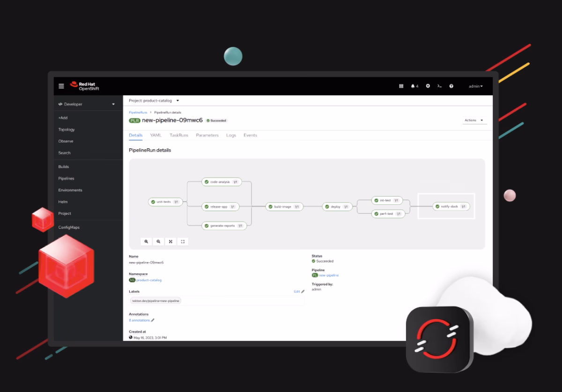
Task: Click the plus import icon in header
Action: [428, 86]
